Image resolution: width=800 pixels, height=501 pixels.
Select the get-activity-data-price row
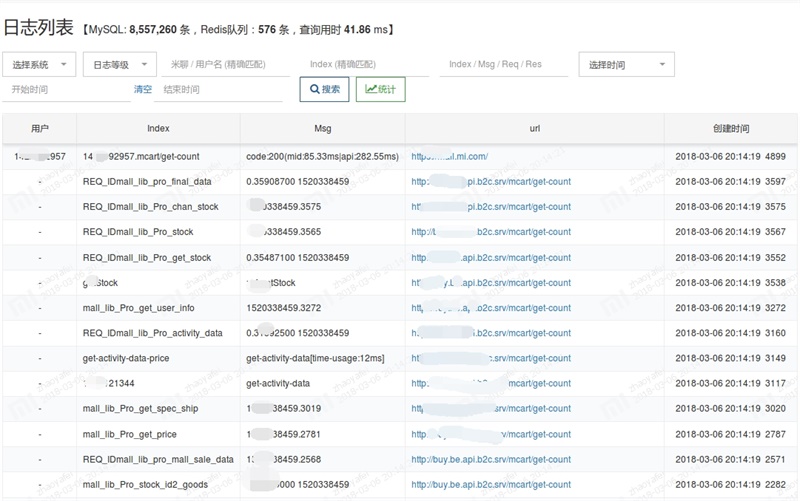click(x=400, y=358)
